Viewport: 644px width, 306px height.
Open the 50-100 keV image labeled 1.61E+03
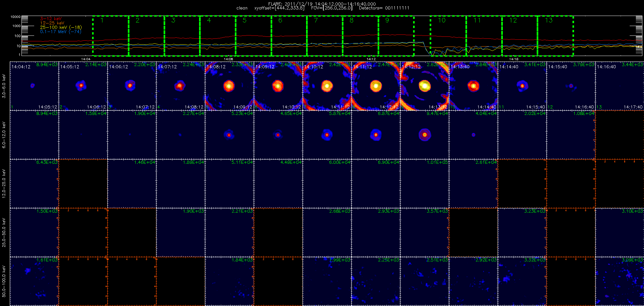(x=34, y=281)
